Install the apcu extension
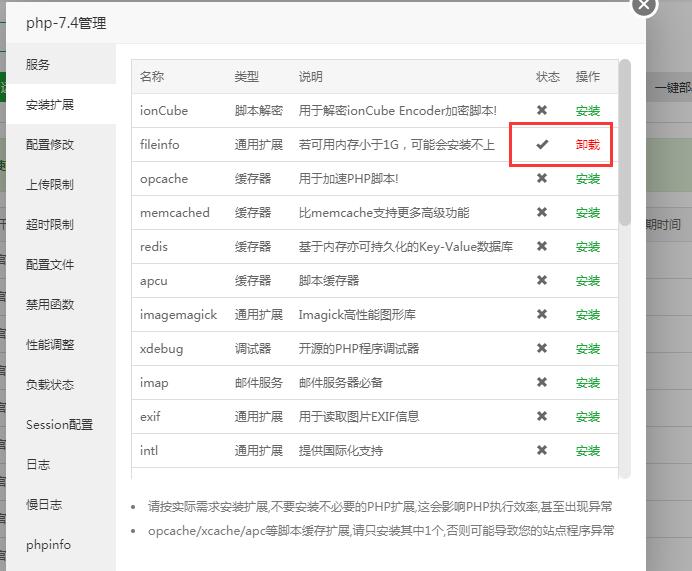 point(587,280)
